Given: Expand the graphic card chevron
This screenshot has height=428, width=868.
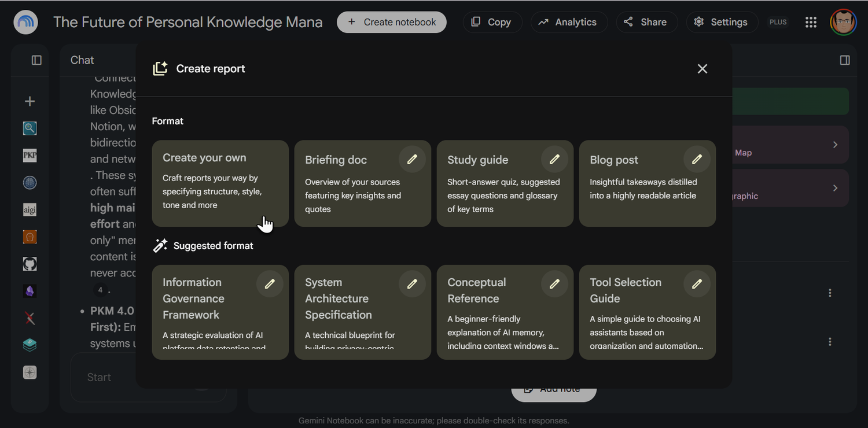Looking at the screenshot, I should 835,188.
